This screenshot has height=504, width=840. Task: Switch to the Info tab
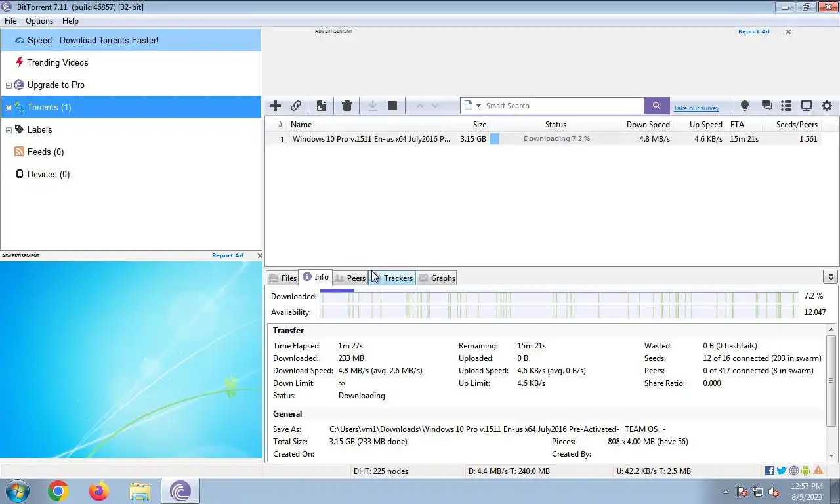(x=316, y=277)
